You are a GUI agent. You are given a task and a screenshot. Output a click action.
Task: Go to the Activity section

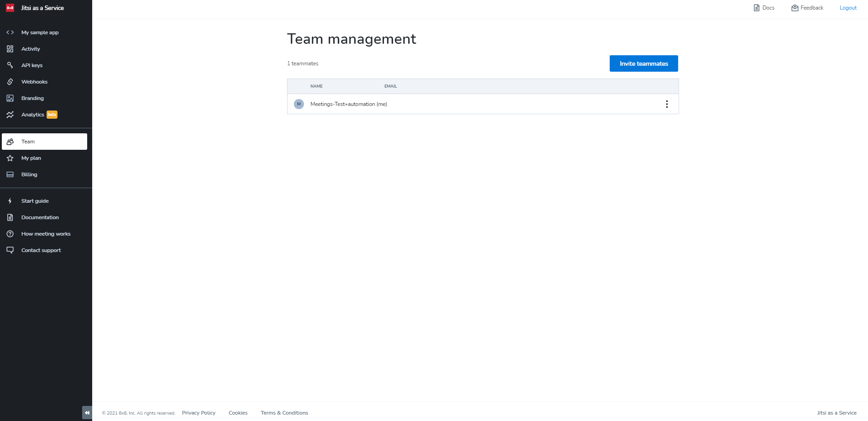point(31,49)
